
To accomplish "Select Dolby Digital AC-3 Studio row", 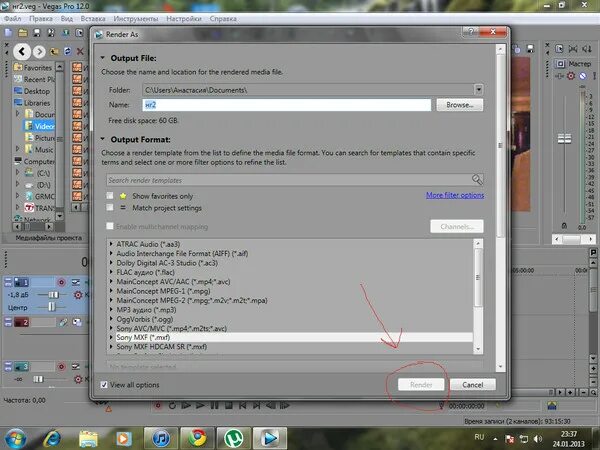I will [x=167, y=263].
